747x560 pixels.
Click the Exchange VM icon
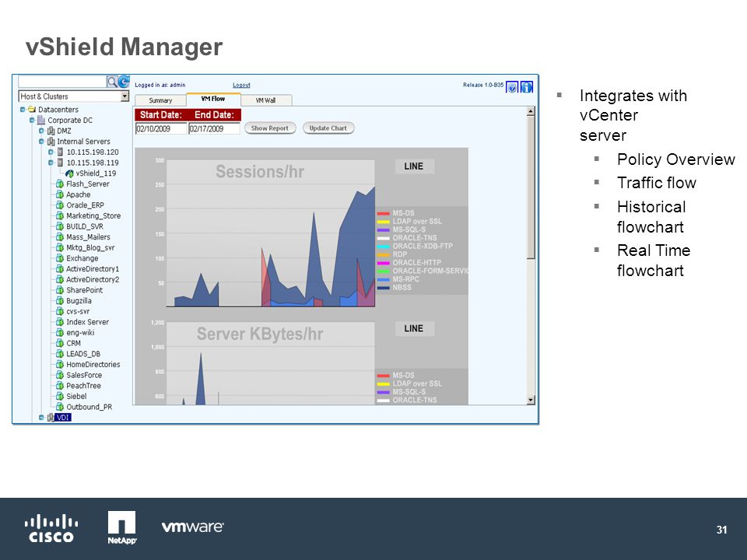click(x=60, y=258)
